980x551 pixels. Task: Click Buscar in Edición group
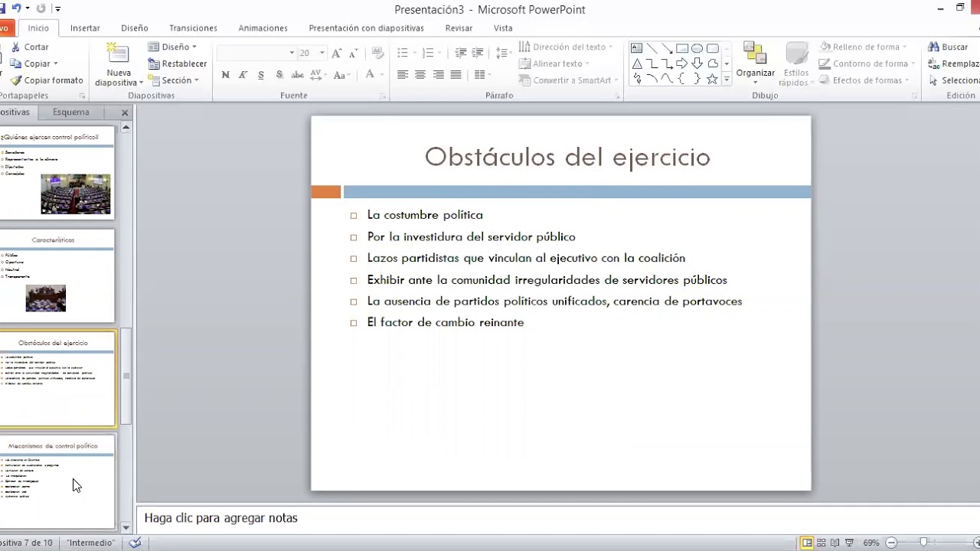point(948,47)
